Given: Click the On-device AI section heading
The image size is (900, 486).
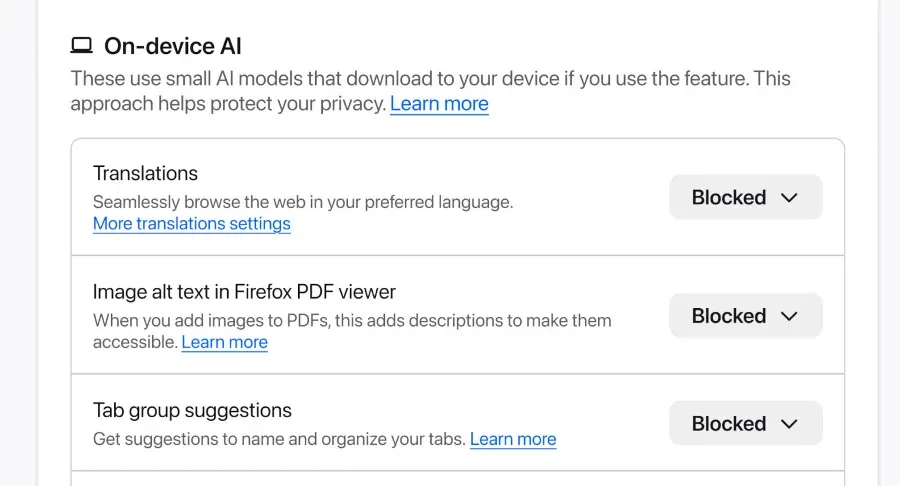Looking at the screenshot, I should click(172, 46).
